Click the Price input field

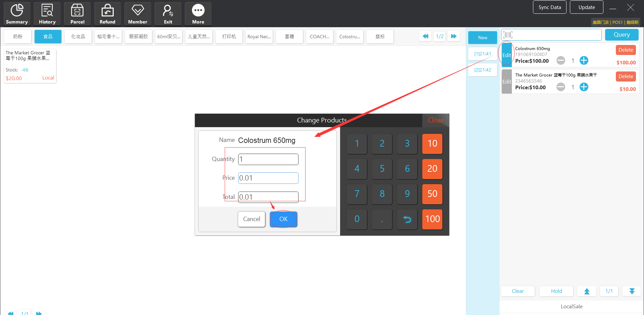coord(268,178)
